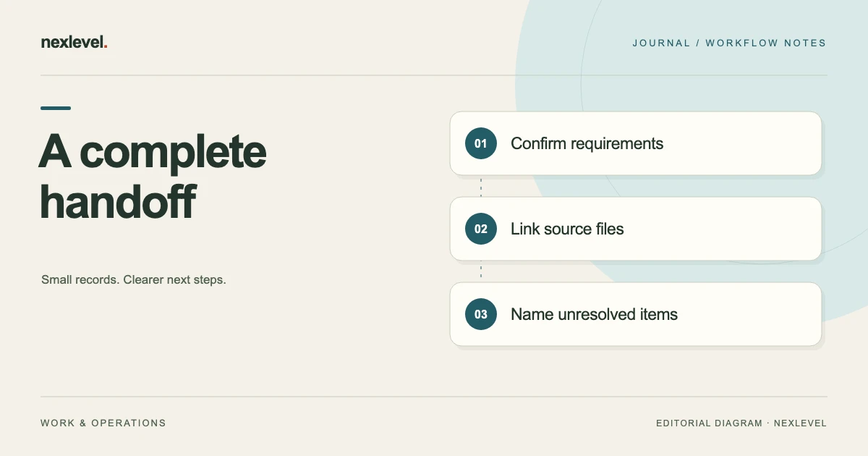Click the nexlevel logo

(75, 43)
